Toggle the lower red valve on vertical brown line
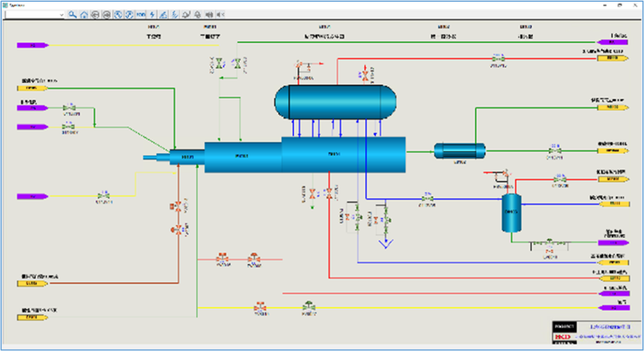Image resolution: width=644 pixels, height=351 pixels. point(178,229)
